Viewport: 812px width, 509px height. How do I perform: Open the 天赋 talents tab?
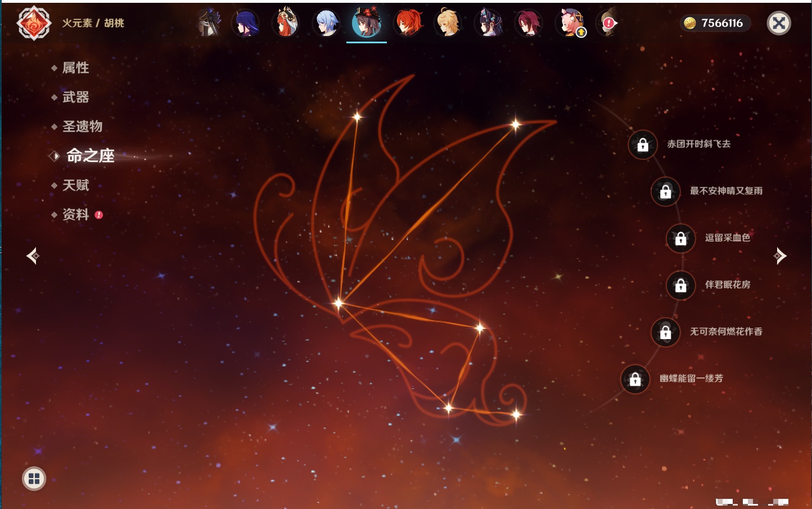point(75,185)
